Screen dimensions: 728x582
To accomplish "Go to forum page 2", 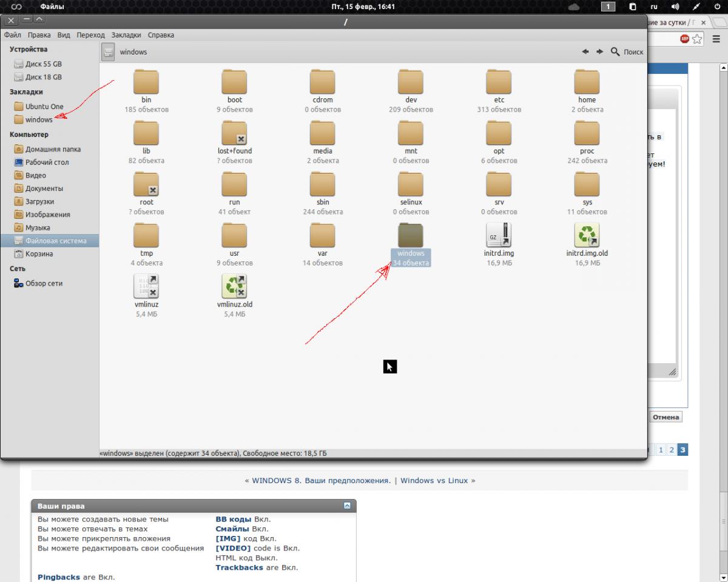I will [x=672, y=450].
